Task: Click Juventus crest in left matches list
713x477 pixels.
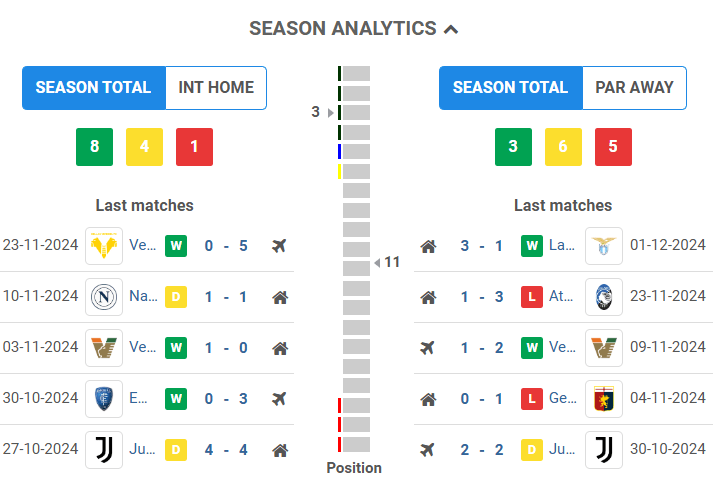Action: click(x=104, y=450)
